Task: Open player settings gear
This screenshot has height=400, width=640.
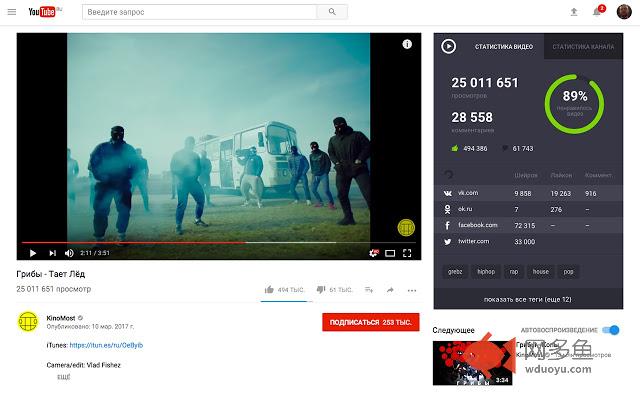Action: (x=373, y=253)
